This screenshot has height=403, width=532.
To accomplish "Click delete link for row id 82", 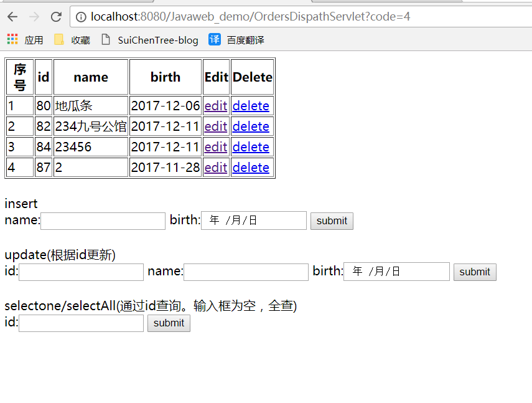I will (x=250, y=126).
